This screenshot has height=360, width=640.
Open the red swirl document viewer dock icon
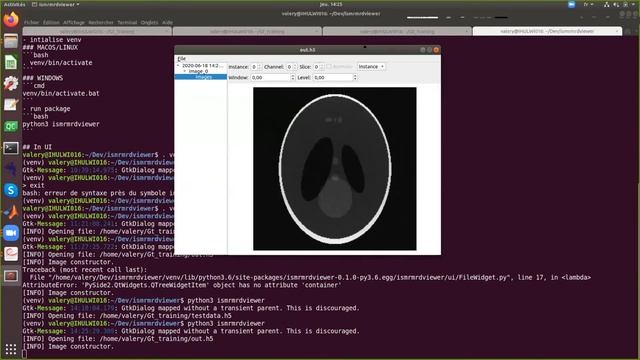[11, 254]
